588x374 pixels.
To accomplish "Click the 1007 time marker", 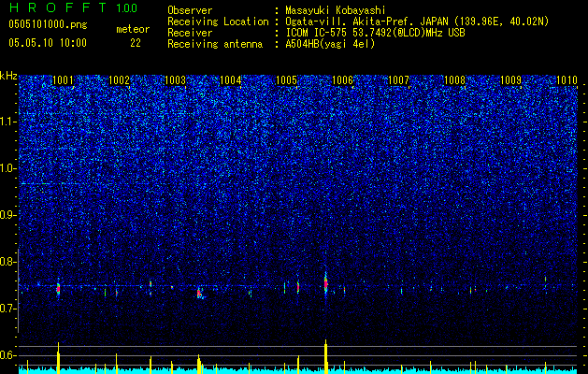I will pyautogui.click(x=398, y=80).
